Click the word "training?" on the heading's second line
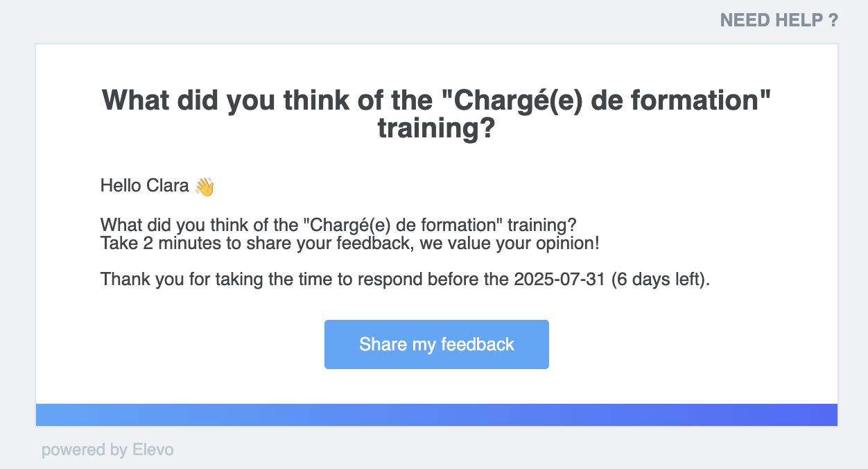This screenshot has height=469, width=868. click(x=437, y=130)
